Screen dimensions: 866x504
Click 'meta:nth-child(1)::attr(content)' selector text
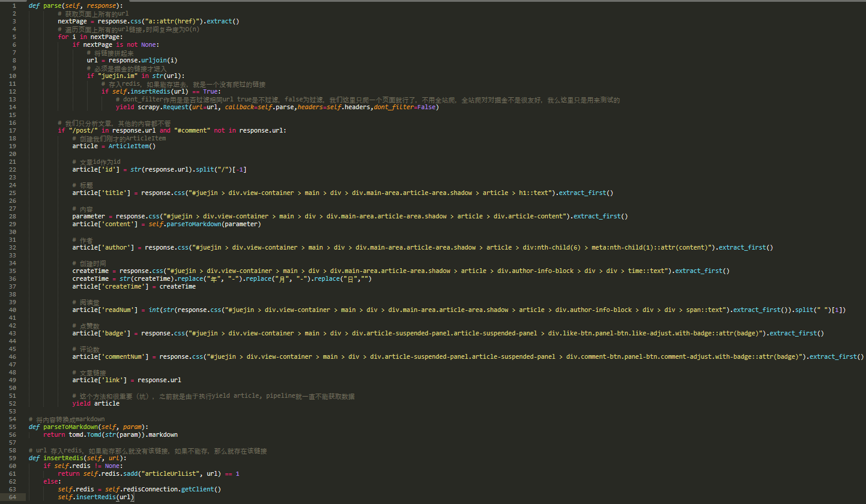[x=650, y=247]
